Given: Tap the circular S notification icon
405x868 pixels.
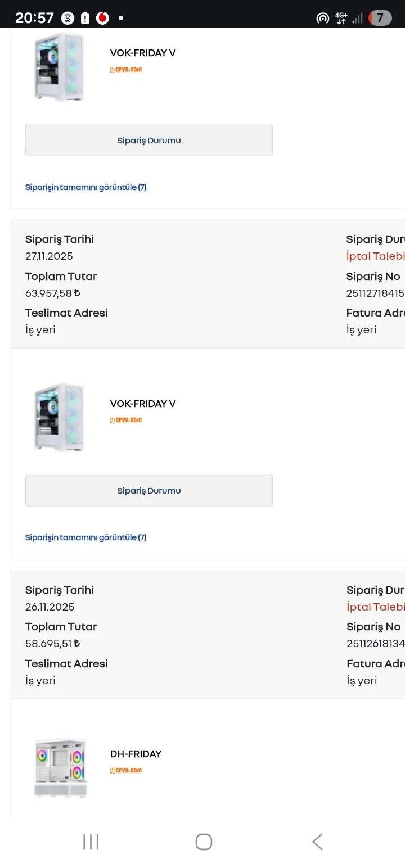Looking at the screenshot, I should (x=67, y=18).
